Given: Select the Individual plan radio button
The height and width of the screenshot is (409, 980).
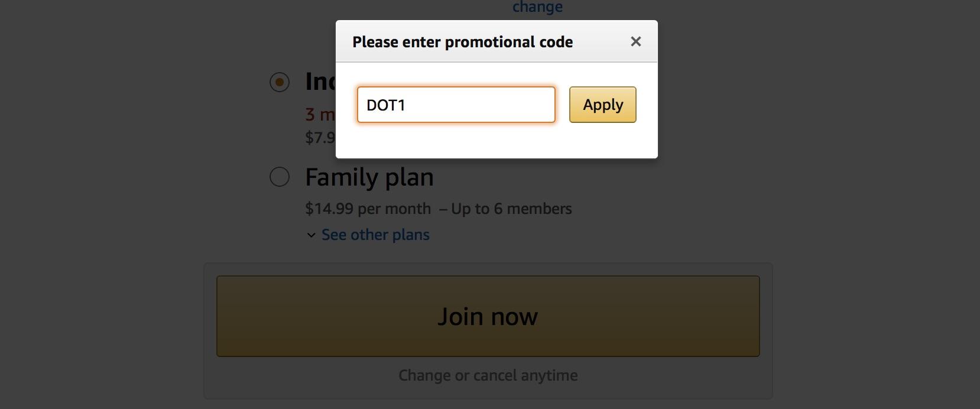Looking at the screenshot, I should (280, 82).
